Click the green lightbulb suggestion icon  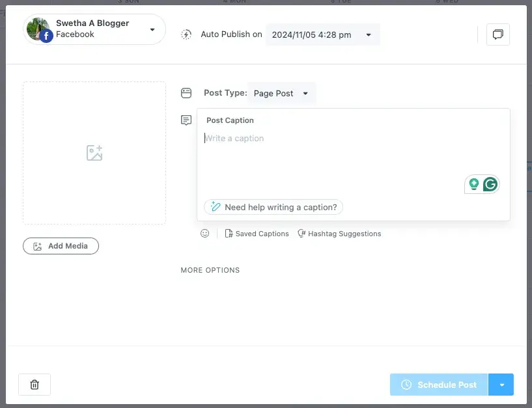pyautogui.click(x=473, y=184)
